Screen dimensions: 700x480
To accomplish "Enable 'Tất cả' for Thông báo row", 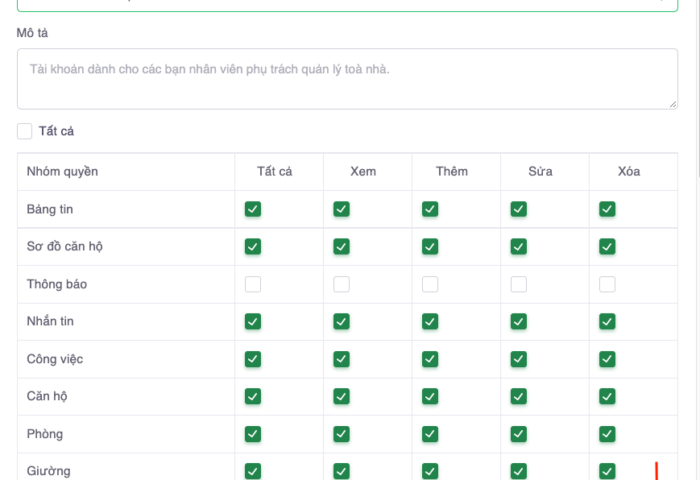I will pyautogui.click(x=253, y=284).
